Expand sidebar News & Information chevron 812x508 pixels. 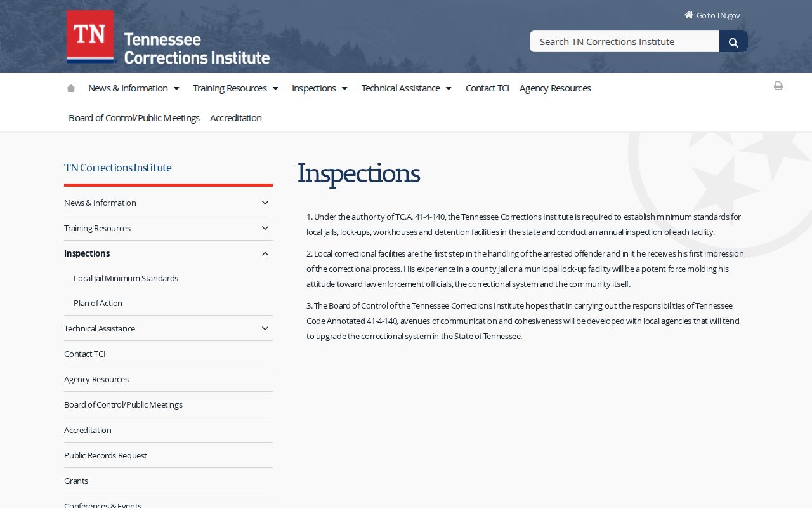point(265,203)
